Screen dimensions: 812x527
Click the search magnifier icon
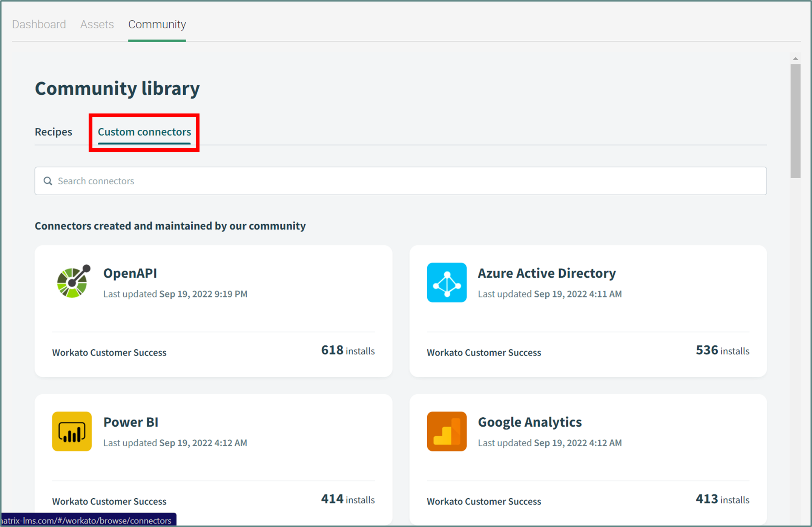click(x=48, y=181)
